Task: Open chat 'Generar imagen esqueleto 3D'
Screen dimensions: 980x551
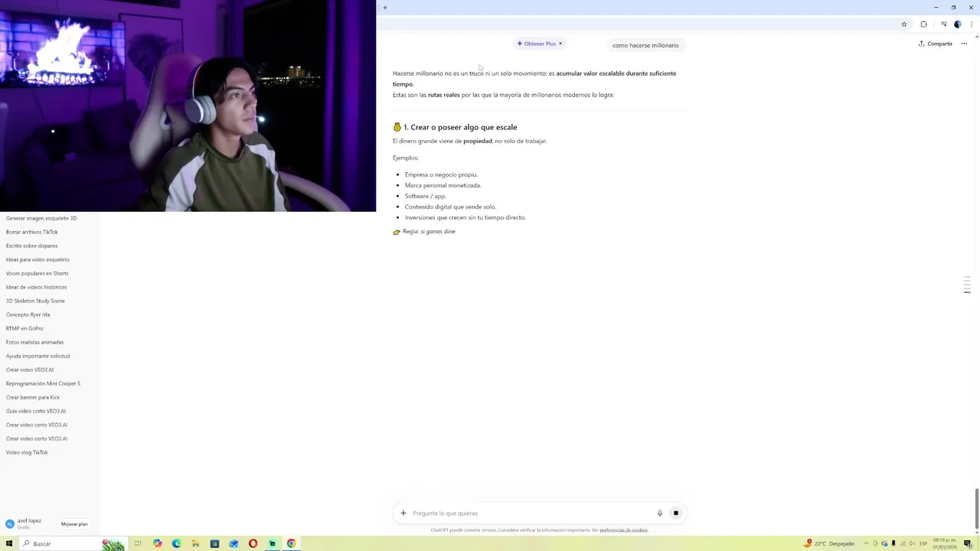Action: pyautogui.click(x=41, y=218)
